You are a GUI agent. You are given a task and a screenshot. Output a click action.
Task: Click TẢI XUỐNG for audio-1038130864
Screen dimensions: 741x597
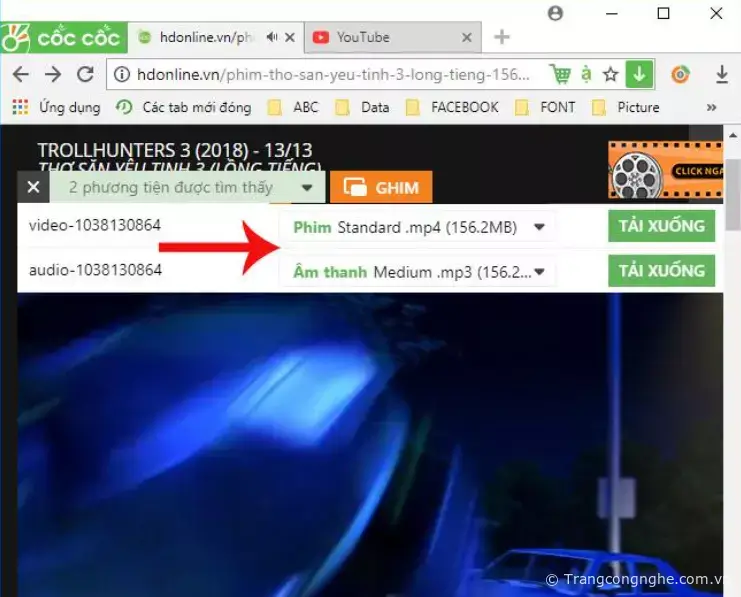point(661,271)
